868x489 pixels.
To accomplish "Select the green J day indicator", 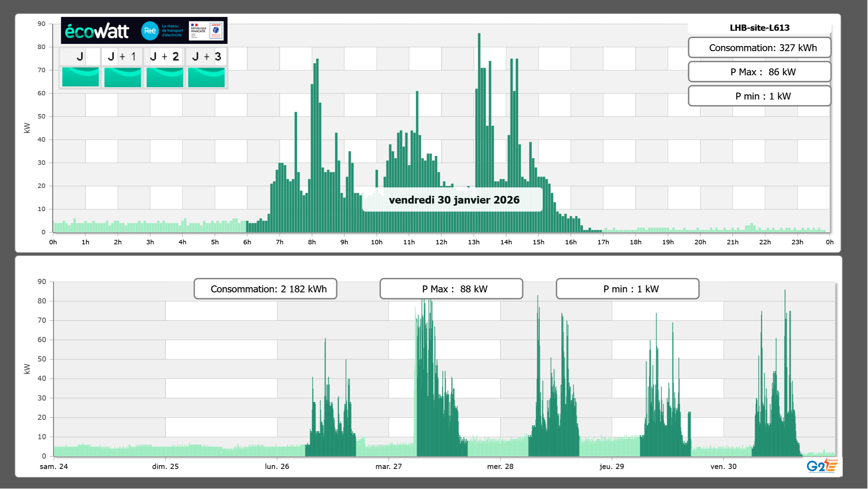I will (x=80, y=77).
